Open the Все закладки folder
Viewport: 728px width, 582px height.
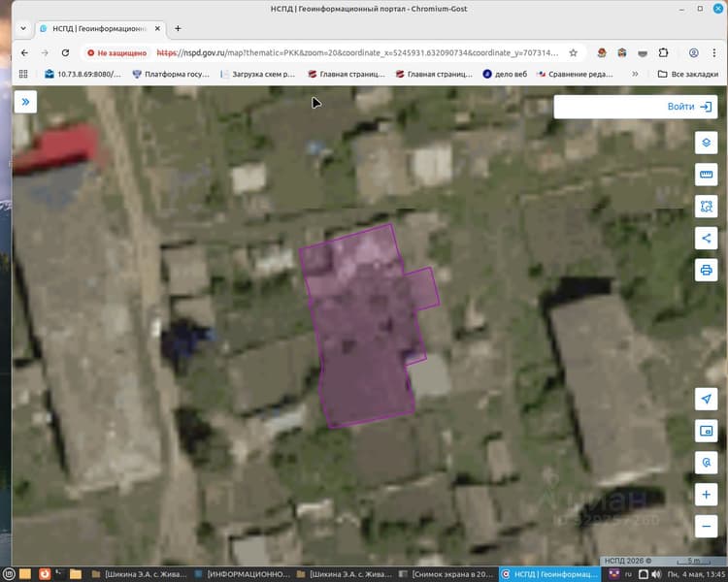pos(688,74)
